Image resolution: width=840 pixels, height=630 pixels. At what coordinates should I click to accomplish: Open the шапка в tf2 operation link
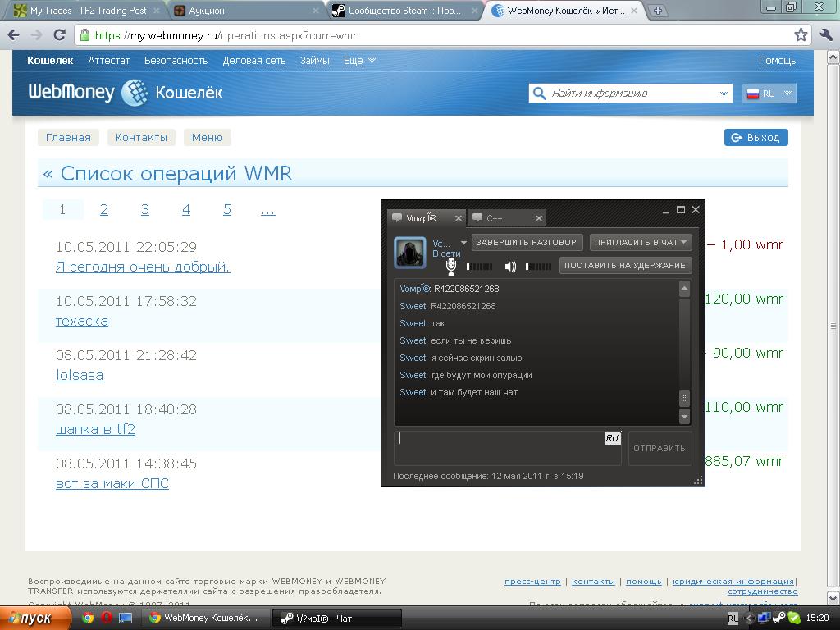[x=95, y=429]
